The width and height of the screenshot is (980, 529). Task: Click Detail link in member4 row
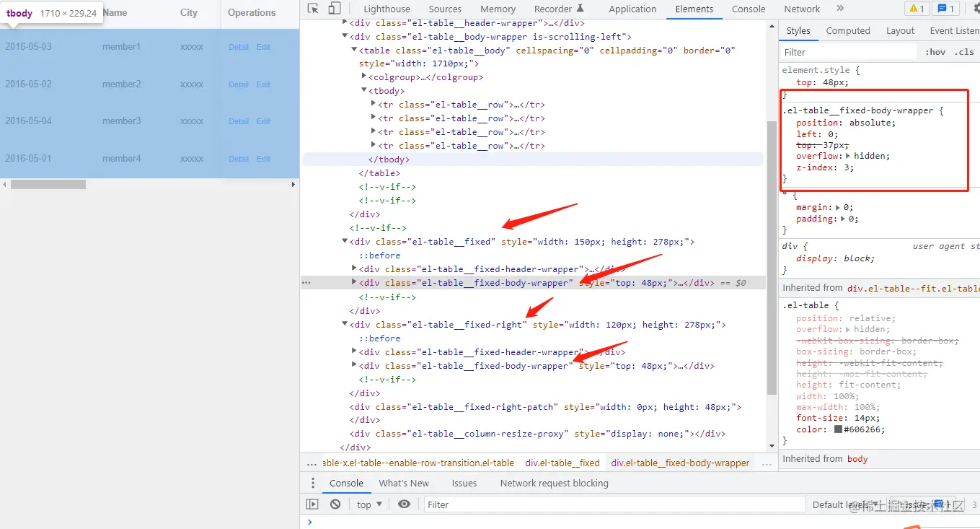[x=239, y=159]
